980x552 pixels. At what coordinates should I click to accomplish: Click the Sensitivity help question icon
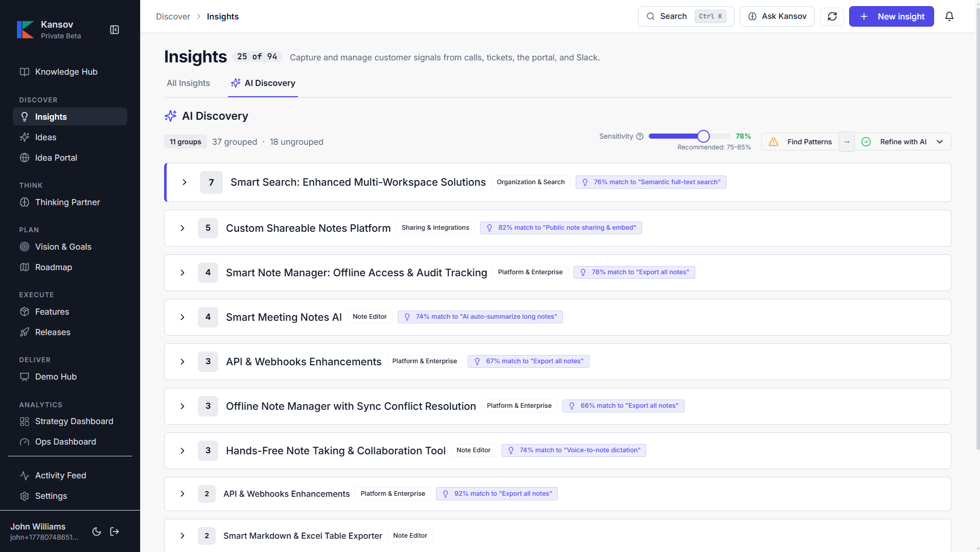coord(640,136)
